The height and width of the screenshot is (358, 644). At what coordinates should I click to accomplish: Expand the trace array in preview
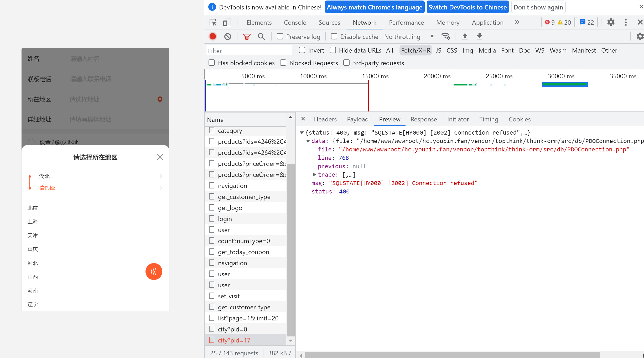point(314,175)
